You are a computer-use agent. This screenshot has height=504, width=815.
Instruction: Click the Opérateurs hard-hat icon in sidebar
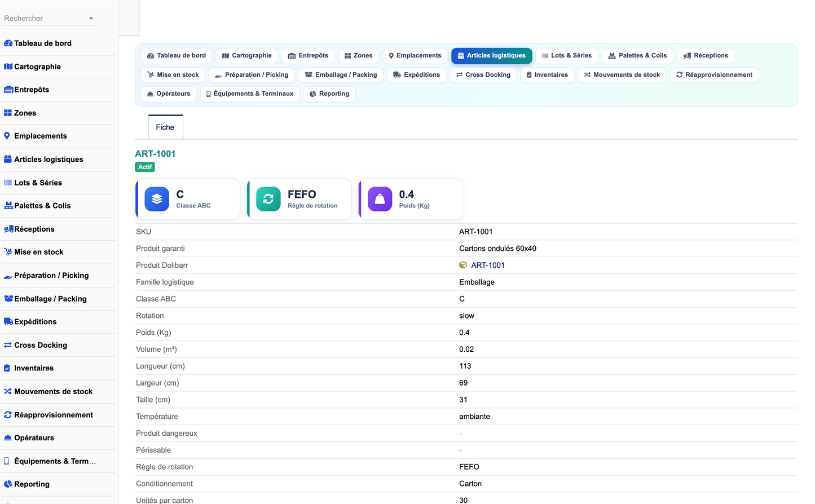pyautogui.click(x=8, y=438)
